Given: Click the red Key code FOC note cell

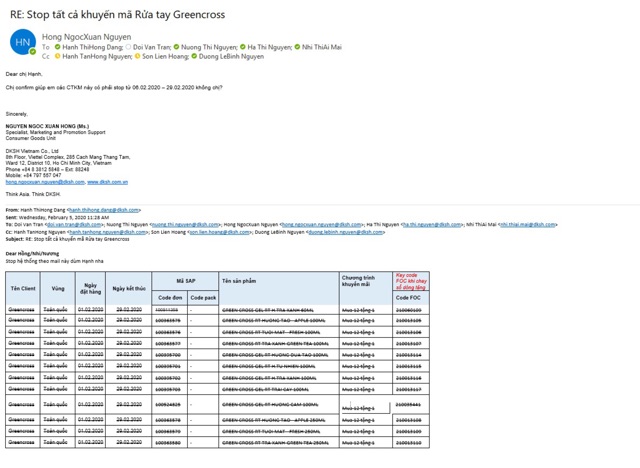Looking at the screenshot, I should 408,280.
